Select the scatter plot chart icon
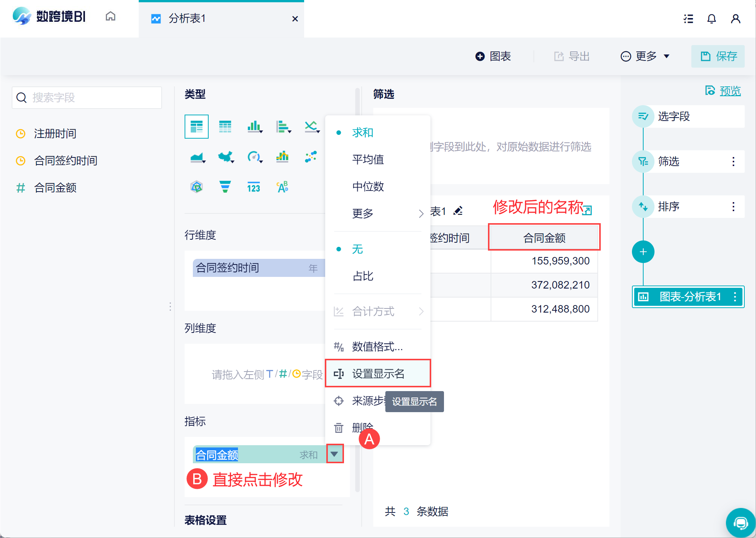Screen dimensions: 756x538 pyautogui.click(x=311, y=157)
